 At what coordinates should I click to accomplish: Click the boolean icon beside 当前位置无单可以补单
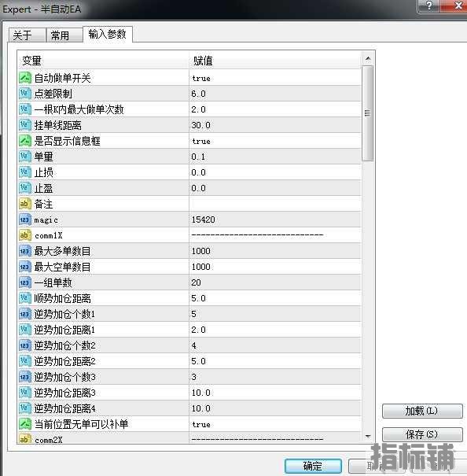pyautogui.click(x=25, y=424)
